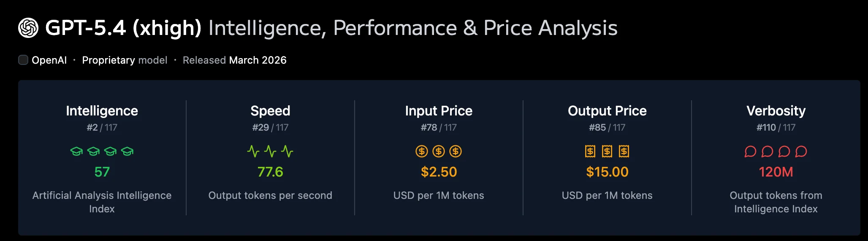Click the first output price receipt icon

click(590, 151)
